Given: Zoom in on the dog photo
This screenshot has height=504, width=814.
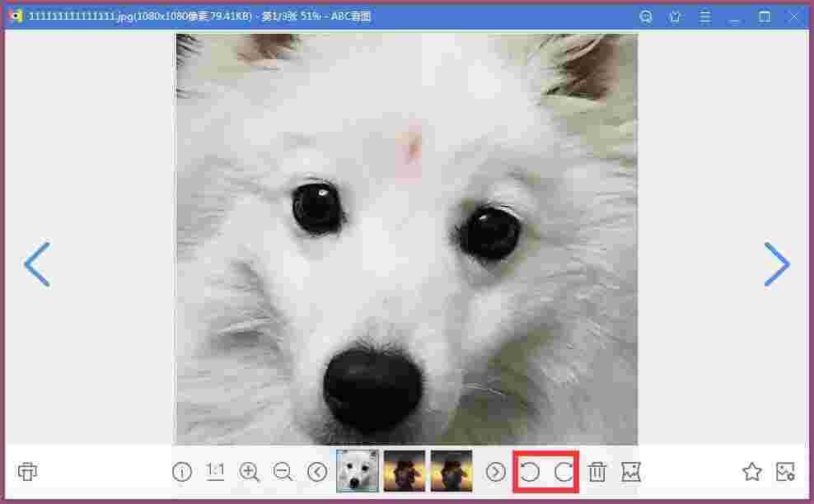Looking at the screenshot, I should point(250,472).
